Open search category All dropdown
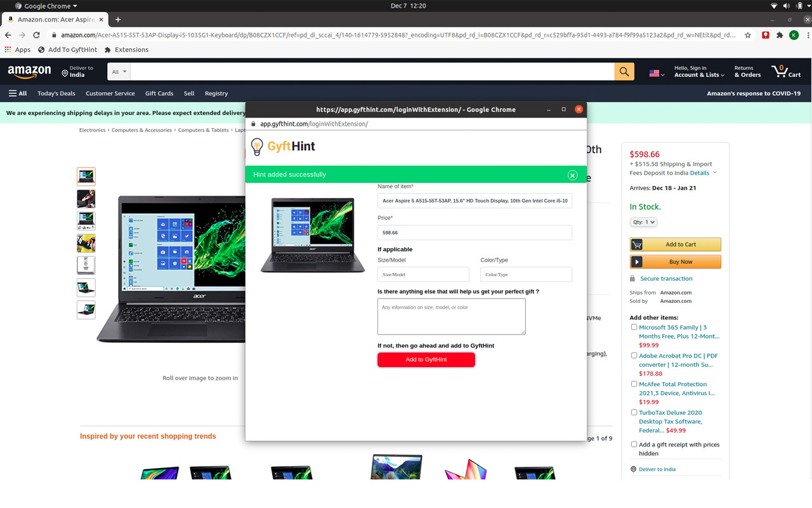This screenshot has width=812, height=508. click(x=119, y=72)
